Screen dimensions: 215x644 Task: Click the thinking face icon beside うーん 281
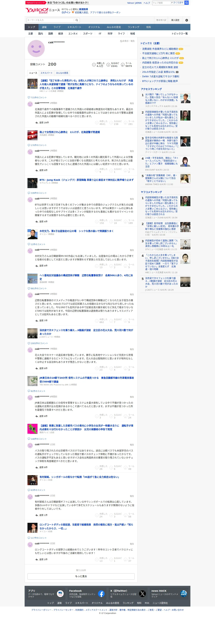pos(126,123)
